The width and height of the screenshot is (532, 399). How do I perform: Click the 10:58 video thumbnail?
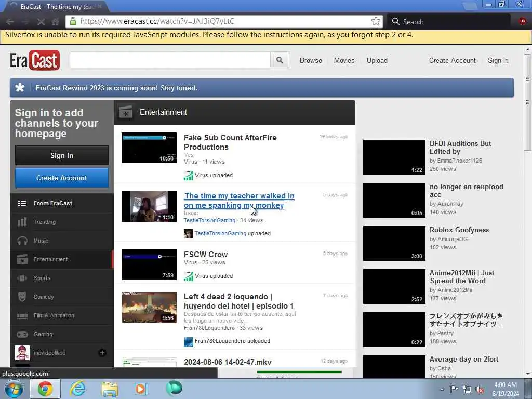[x=149, y=148]
